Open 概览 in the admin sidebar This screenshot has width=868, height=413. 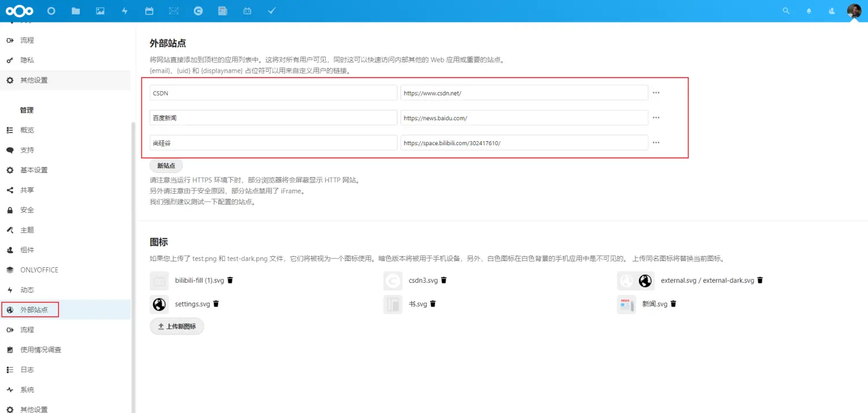pos(65,130)
